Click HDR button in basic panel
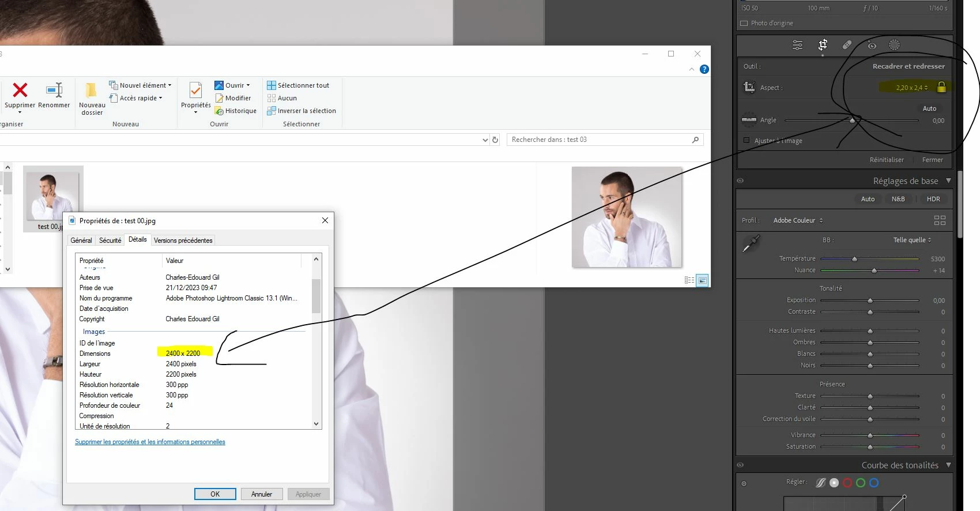980x511 pixels. (x=933, y=199)
